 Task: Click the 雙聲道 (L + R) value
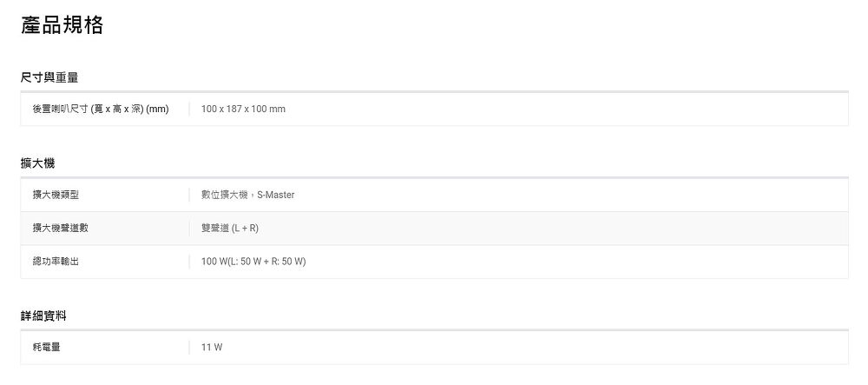[x=230, y=229]
